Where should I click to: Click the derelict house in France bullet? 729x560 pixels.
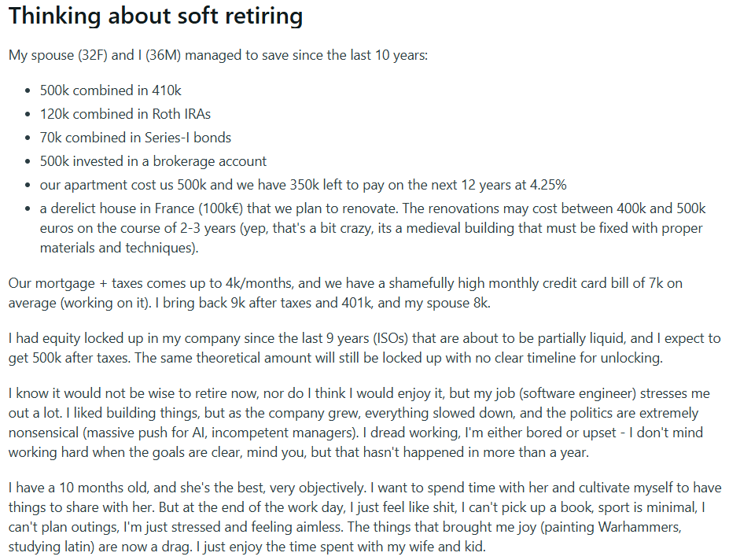click(x=373, y=228)
